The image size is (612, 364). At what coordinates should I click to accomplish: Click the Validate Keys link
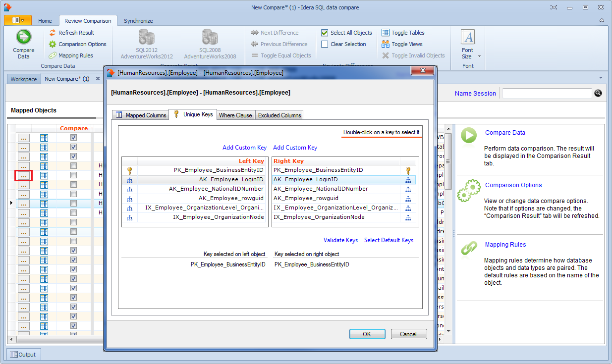tap(340, 240)
